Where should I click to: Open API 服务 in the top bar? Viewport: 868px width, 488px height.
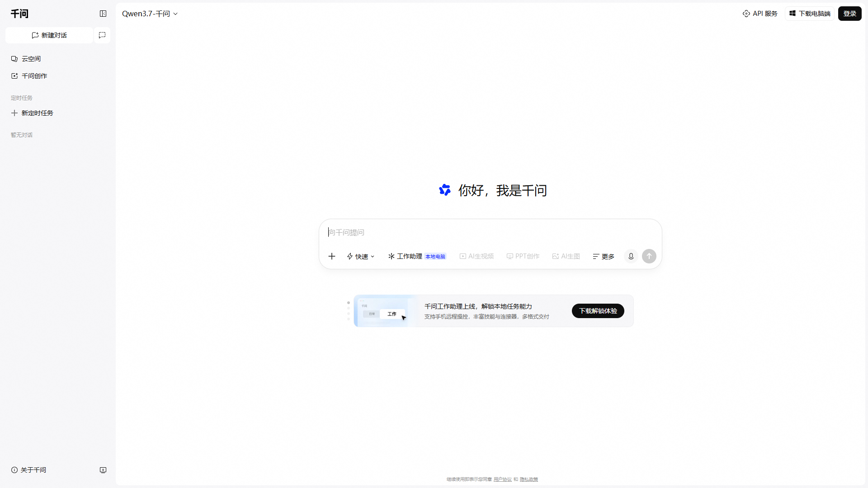pos(760,14)
